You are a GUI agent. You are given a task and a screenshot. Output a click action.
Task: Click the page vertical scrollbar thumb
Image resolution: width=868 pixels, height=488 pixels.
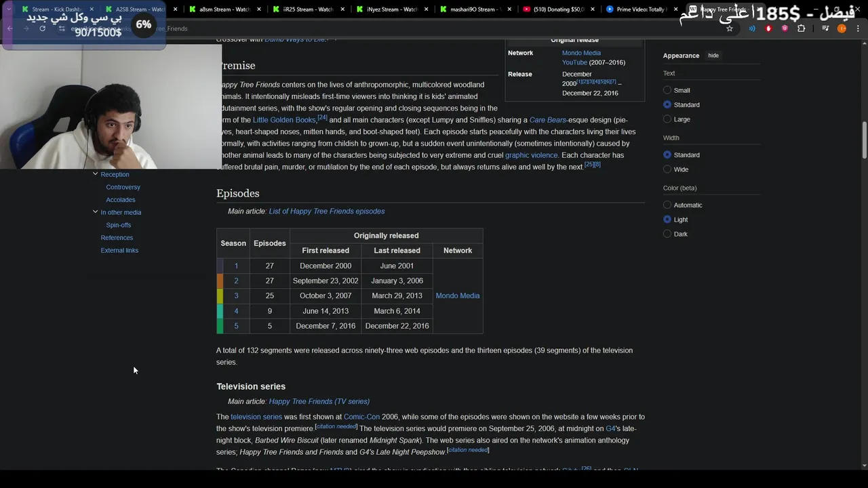coord(864,140)
